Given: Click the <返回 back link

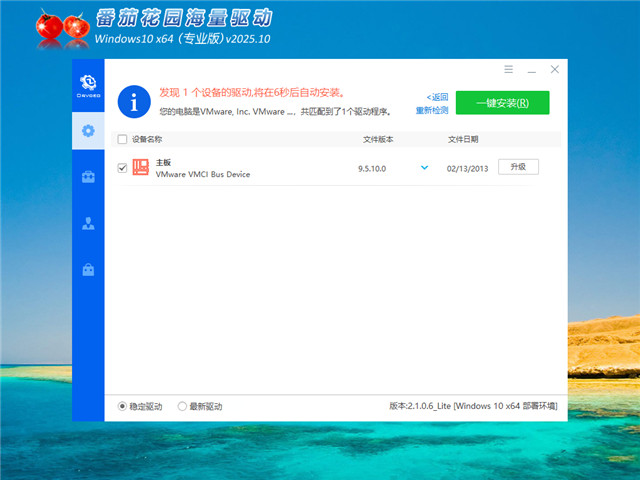Looking at the screenshot, I should click(x=437, y=97).
